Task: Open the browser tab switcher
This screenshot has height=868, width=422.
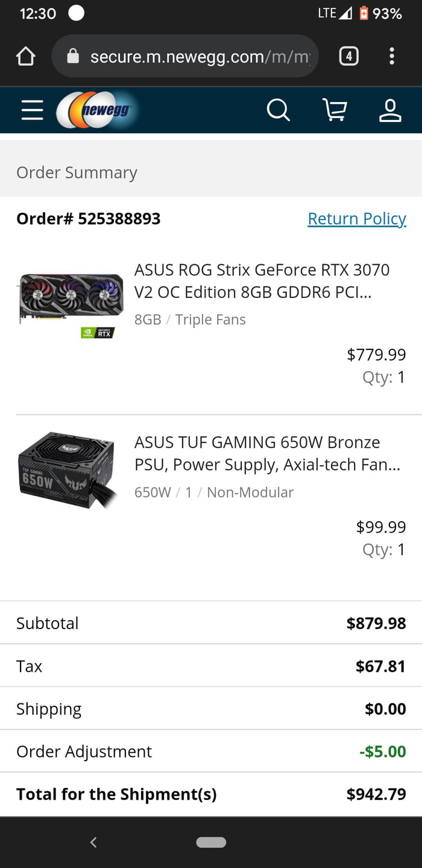Action: click(x=348, y=55)
